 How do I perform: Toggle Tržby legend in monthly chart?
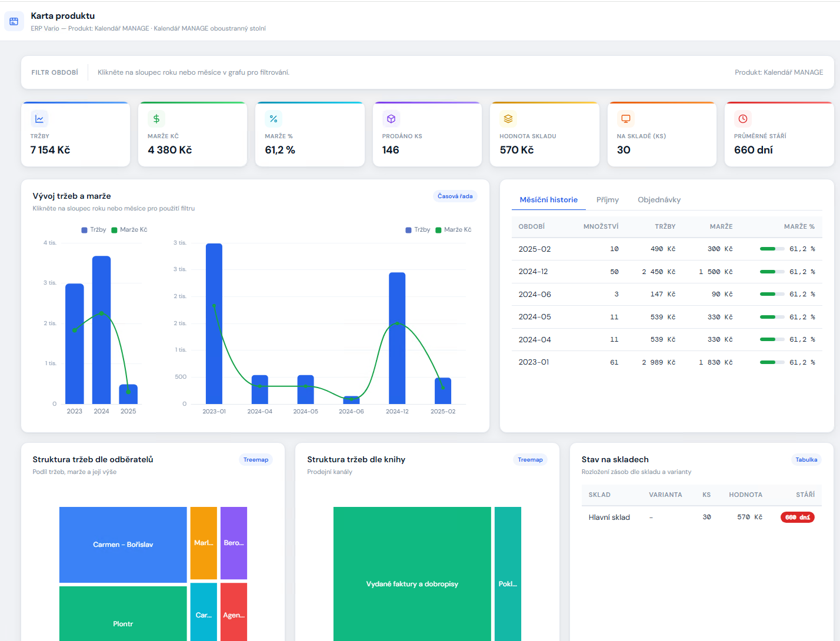[x=418, y=230]
